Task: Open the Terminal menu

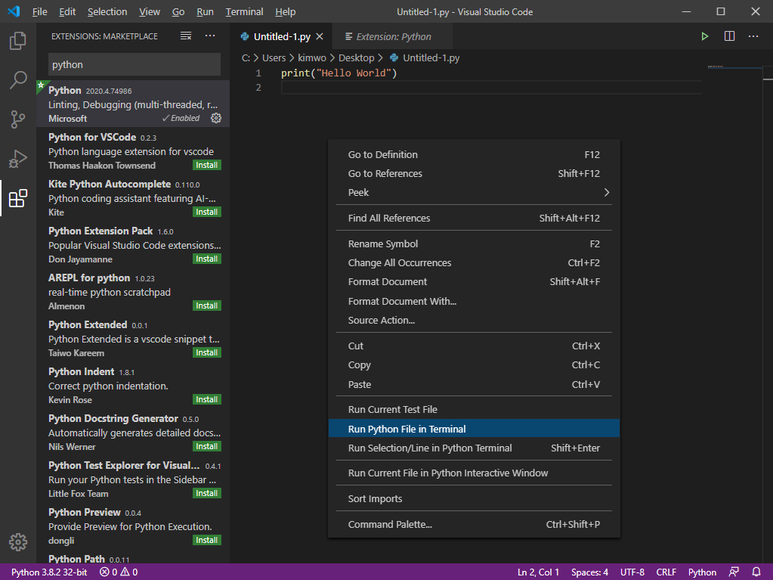Action: tap(245, 12)
